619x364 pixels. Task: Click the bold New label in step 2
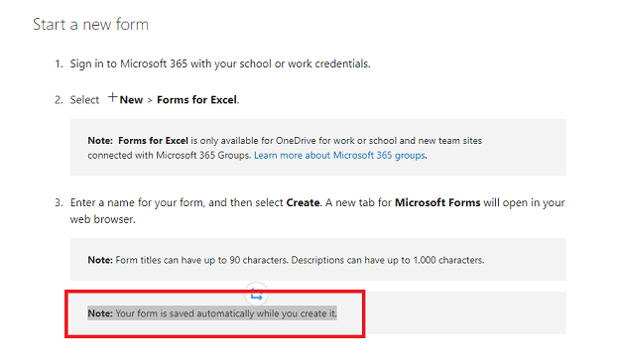coord(131,100)
